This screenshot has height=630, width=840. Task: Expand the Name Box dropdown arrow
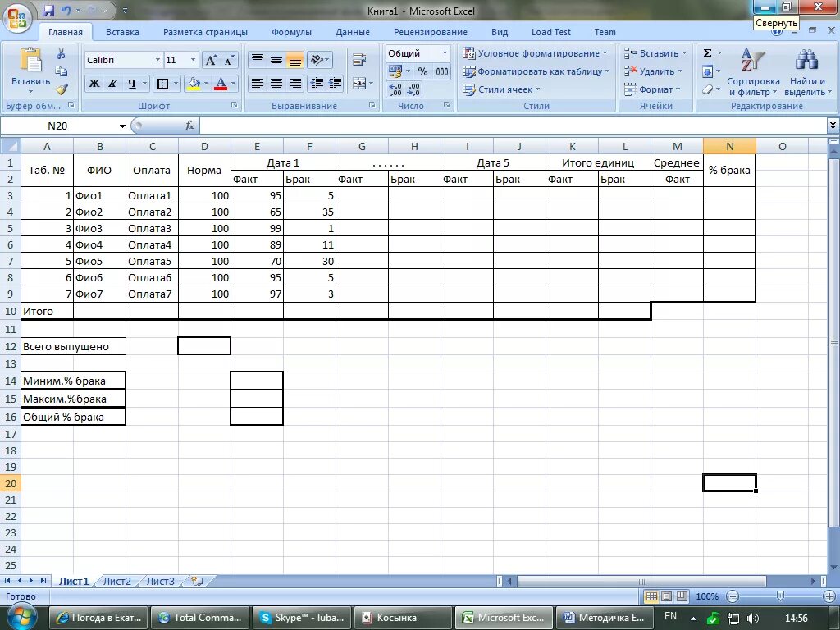click(122, 126)
